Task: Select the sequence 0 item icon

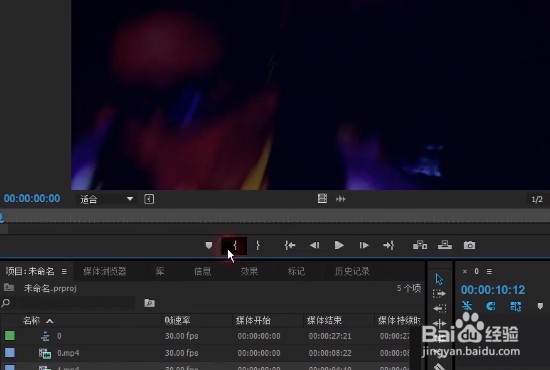Action: (45, 336)
